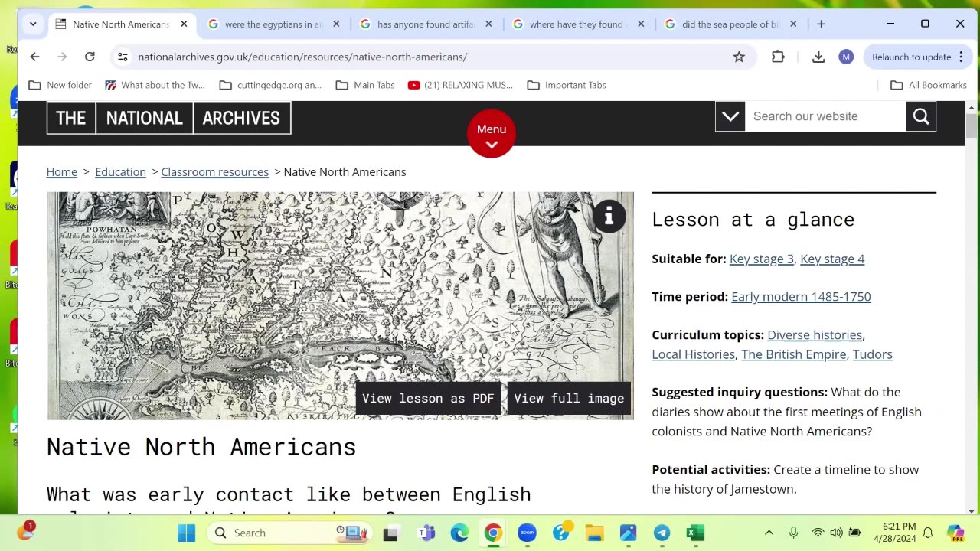Open the Main Tabs bookmark folder

[364, 85]
